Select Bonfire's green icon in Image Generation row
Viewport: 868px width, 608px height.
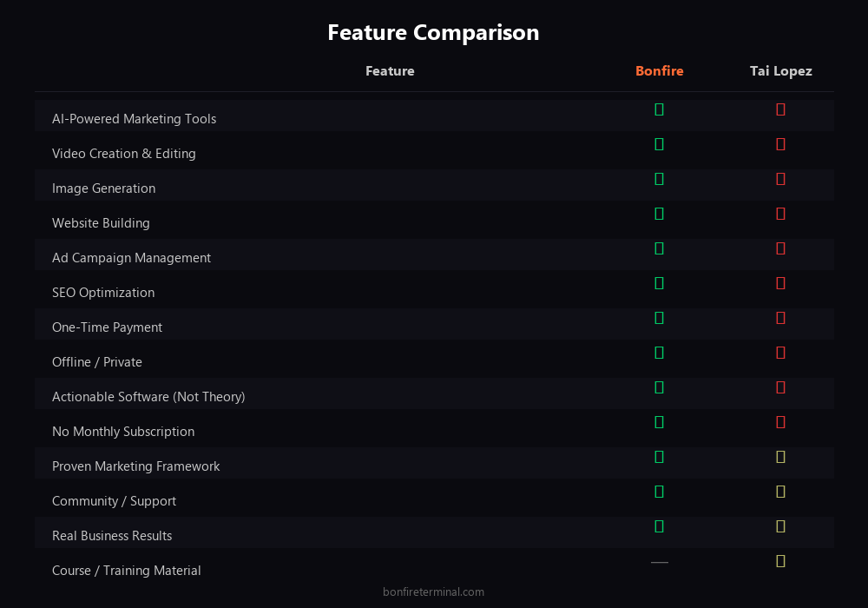click(659, 179)
